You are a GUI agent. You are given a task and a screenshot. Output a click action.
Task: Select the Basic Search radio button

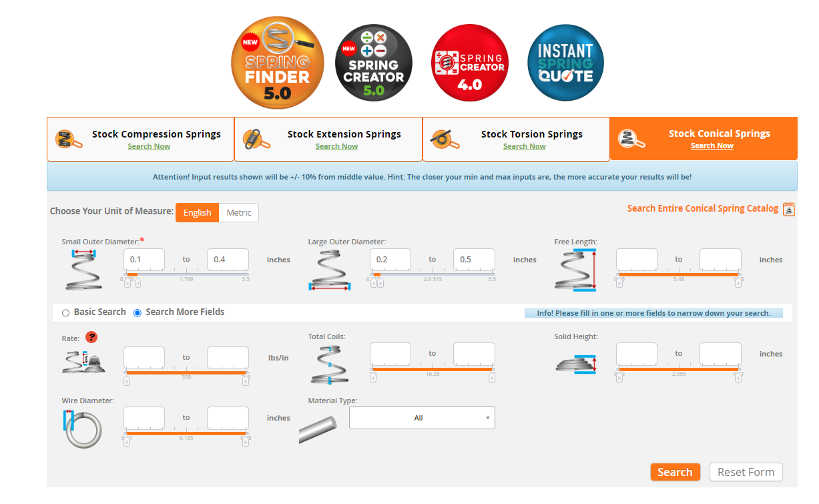(65, 312)
